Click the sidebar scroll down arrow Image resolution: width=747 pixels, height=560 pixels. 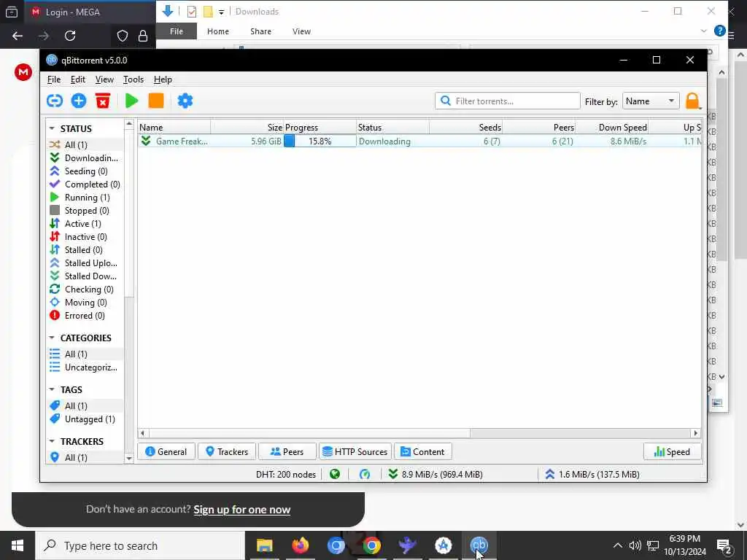coord(128,459)
